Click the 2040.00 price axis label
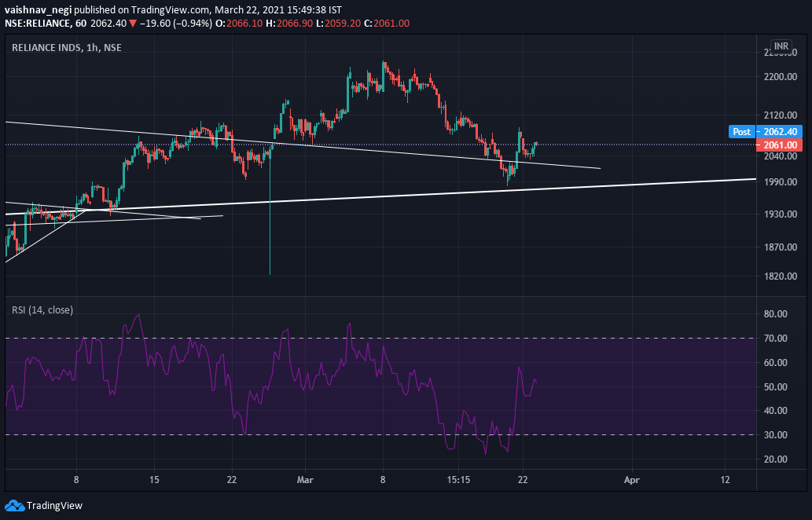This screenshot has height=520, width=812. click(x=780, y=156)
